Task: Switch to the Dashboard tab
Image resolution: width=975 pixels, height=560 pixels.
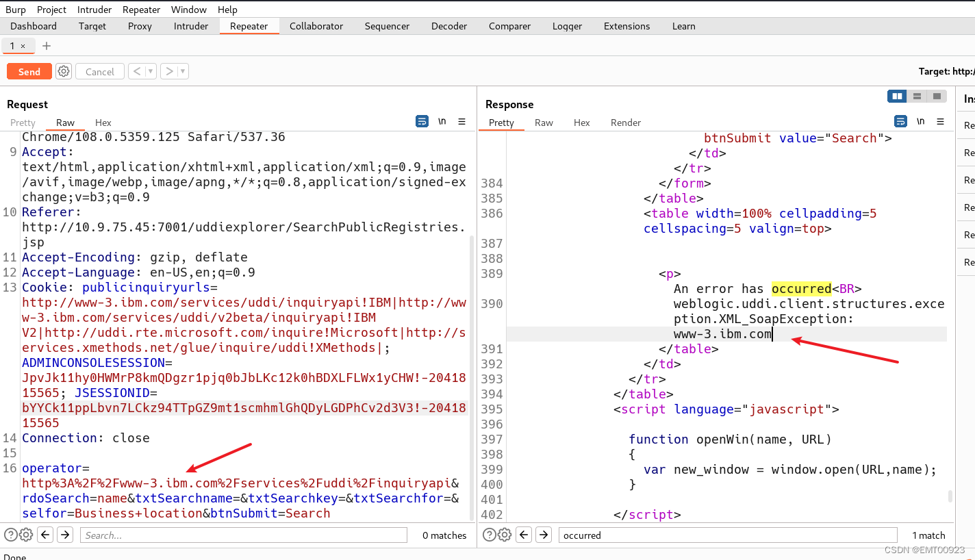Action: pyautogui.click(x=34, y=26)
